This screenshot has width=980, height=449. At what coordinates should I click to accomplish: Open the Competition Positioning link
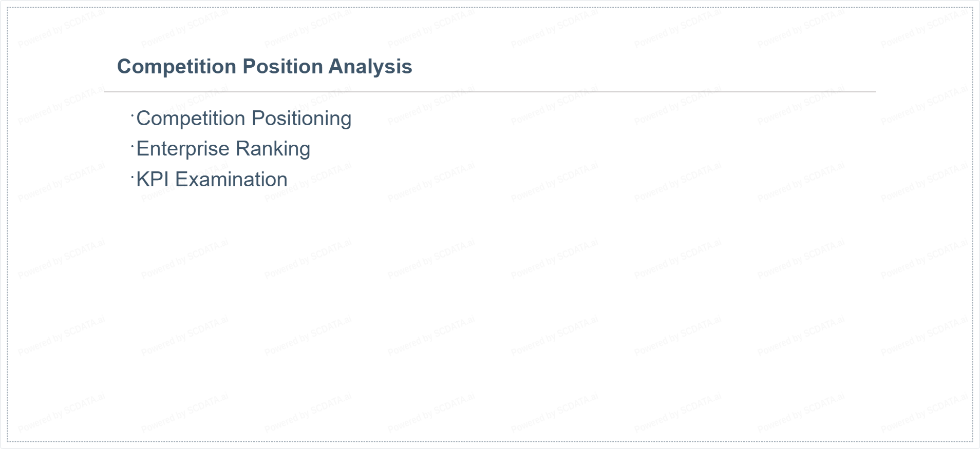click(243, 119)
